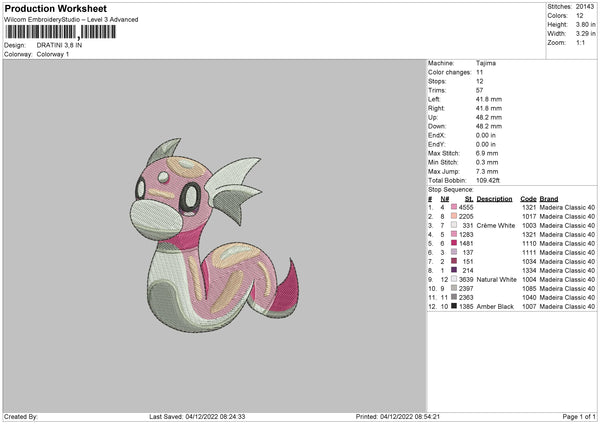Click the Created By label in footer

[21, 417]
